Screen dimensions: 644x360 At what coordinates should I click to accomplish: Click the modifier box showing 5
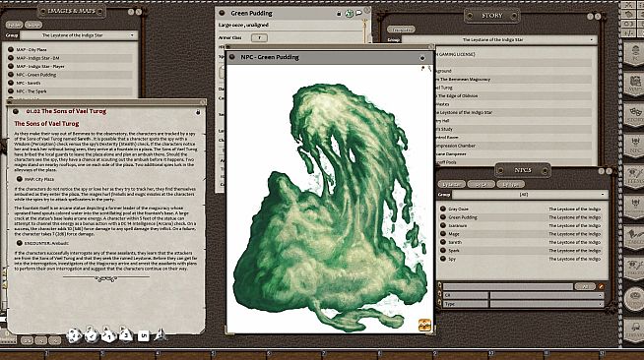click(x=143, y=335)
